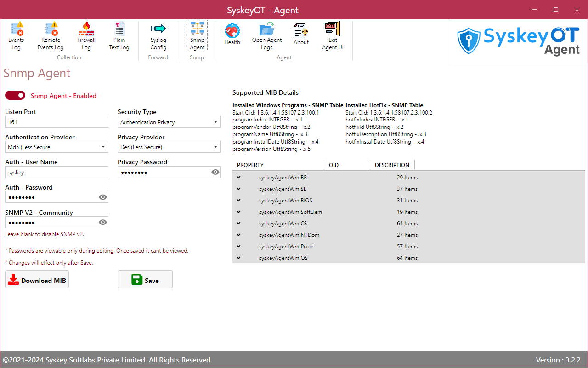Save the SNMP agent settings
The height and width of the screenshot is (368, 588).
145,279
